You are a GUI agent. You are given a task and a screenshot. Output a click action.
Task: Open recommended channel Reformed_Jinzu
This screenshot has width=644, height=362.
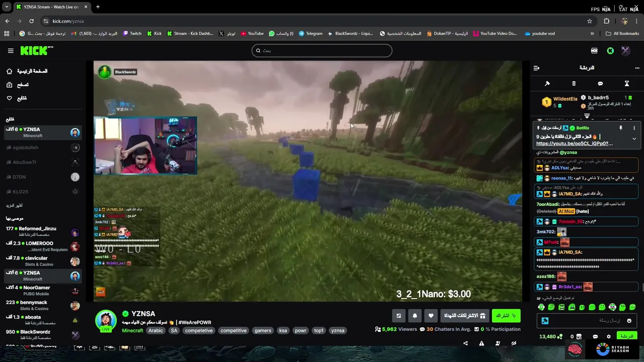point(42,231)
